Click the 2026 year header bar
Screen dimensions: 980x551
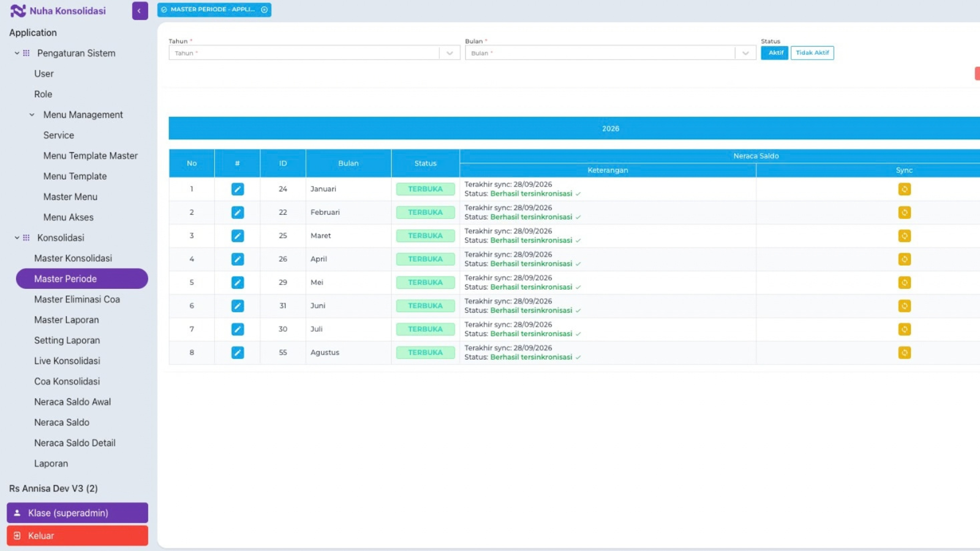[x=575, y=129]
